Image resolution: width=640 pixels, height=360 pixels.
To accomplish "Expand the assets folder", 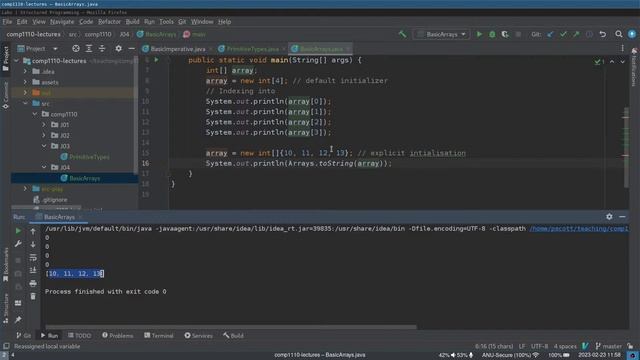I will point(25,82).
